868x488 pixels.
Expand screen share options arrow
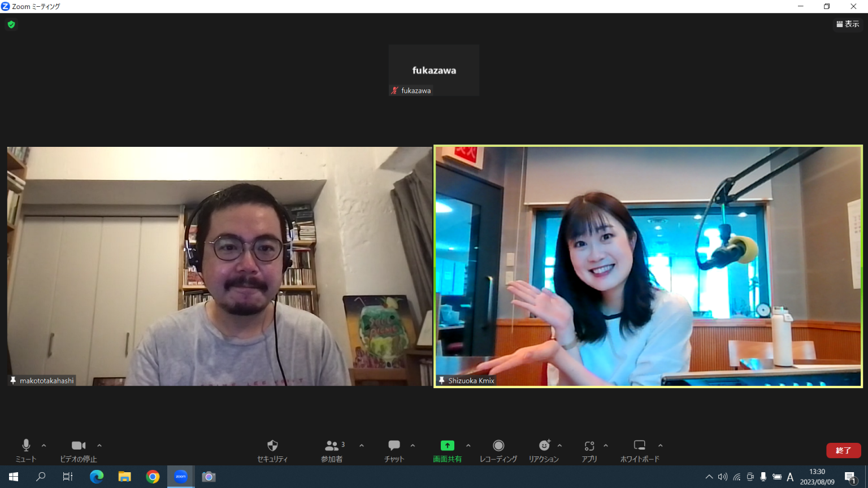[468, 446]
